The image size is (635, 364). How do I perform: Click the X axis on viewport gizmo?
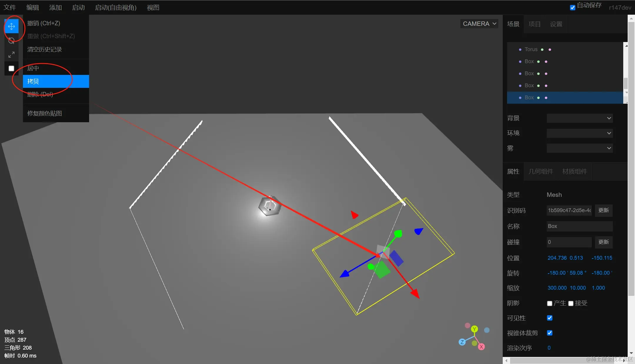[481, 347]
